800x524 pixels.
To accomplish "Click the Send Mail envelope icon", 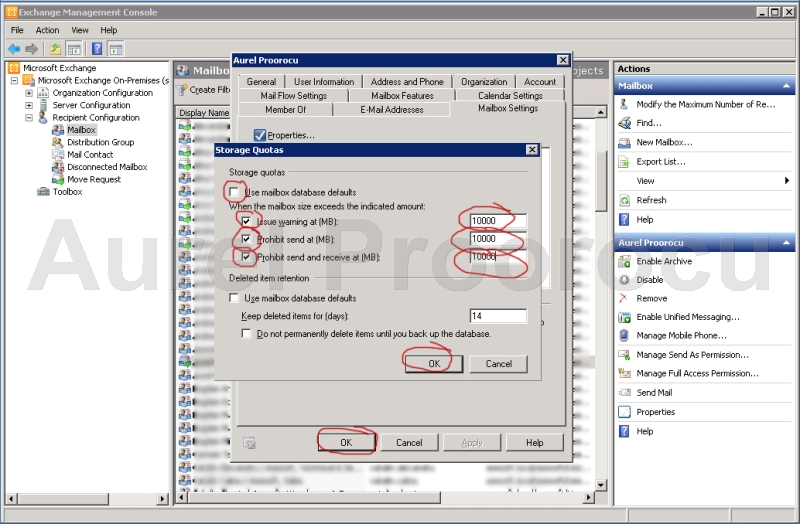I will pyautogui.click(x=624, y=392).
